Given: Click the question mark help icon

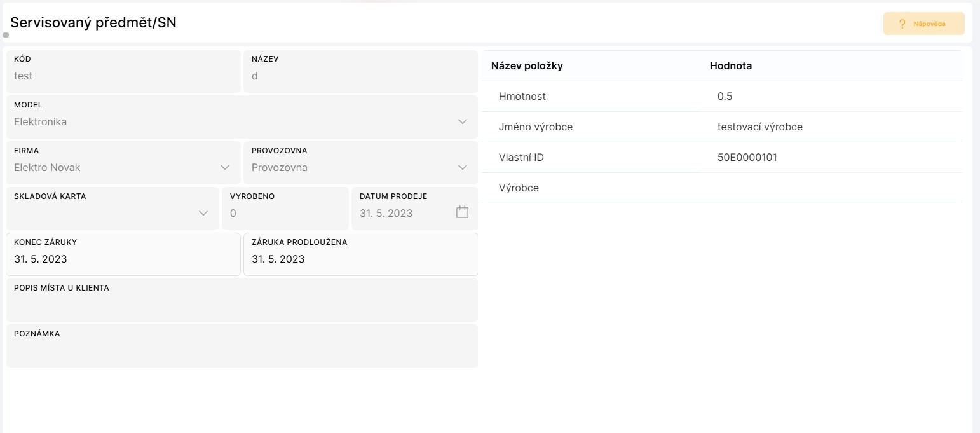Looking at the screenshot, I should tap(902, 24).
